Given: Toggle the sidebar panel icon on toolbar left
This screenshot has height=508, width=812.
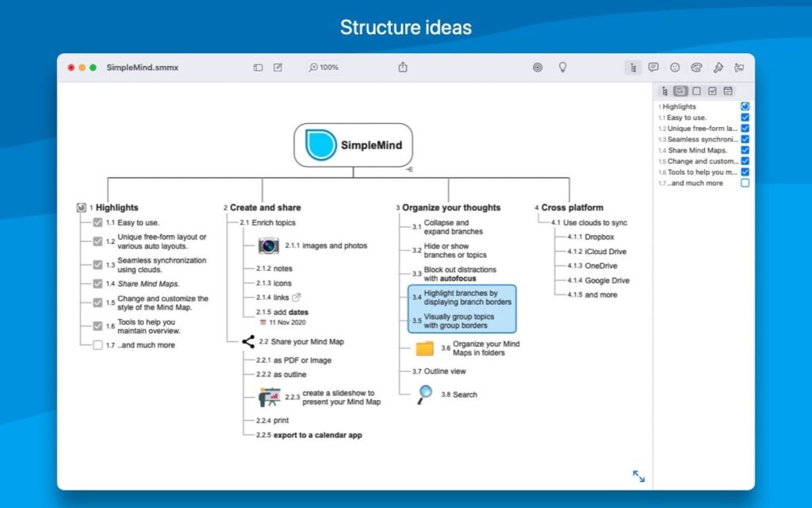Looking at the screenshot, I should pyautogui.click(x=258, y=67).
